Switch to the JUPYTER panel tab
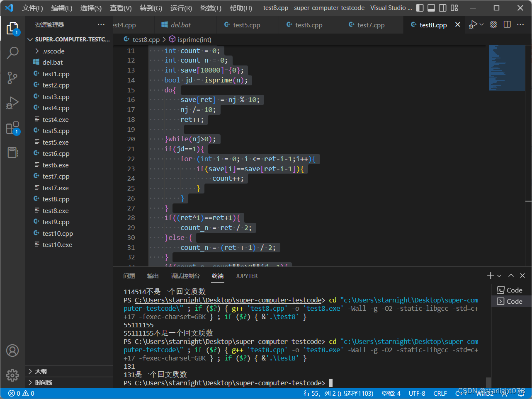This screenshot has width=532, height=399. tap(247, 276)
